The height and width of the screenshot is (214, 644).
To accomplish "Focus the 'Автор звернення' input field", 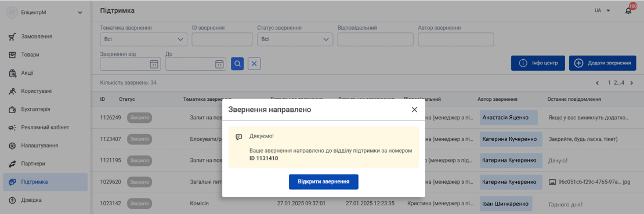I will coord(456,39).
